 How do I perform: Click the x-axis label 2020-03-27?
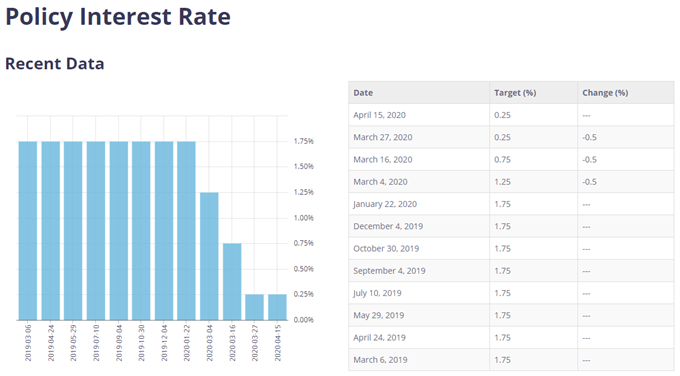(255, 343)
